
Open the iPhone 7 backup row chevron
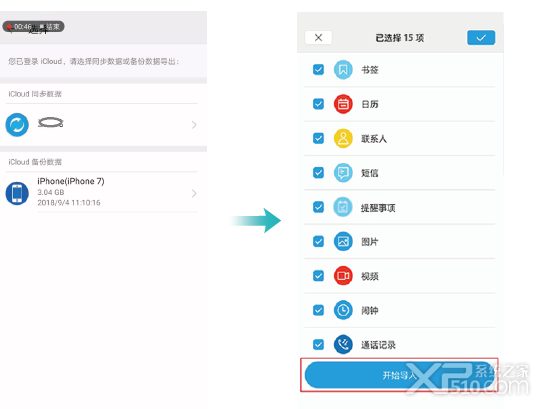(194, 193)
